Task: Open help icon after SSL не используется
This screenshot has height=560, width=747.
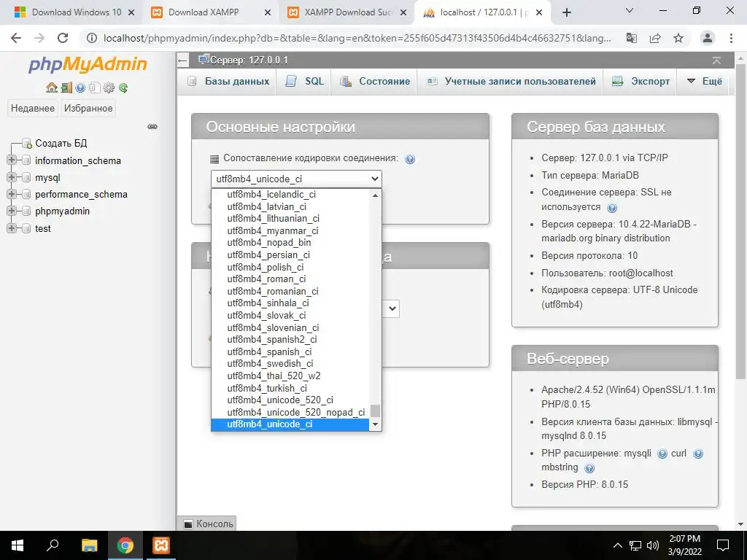Action: pos(612,208)
